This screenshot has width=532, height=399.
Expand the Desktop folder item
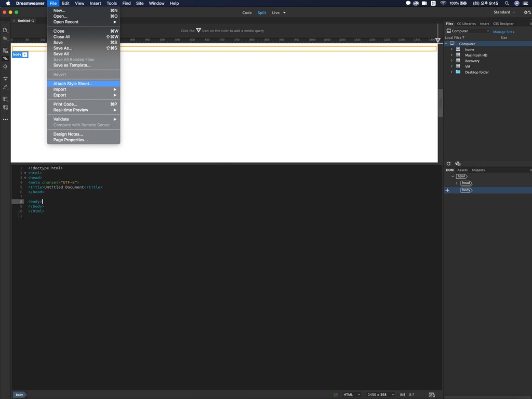pos(451,72)
